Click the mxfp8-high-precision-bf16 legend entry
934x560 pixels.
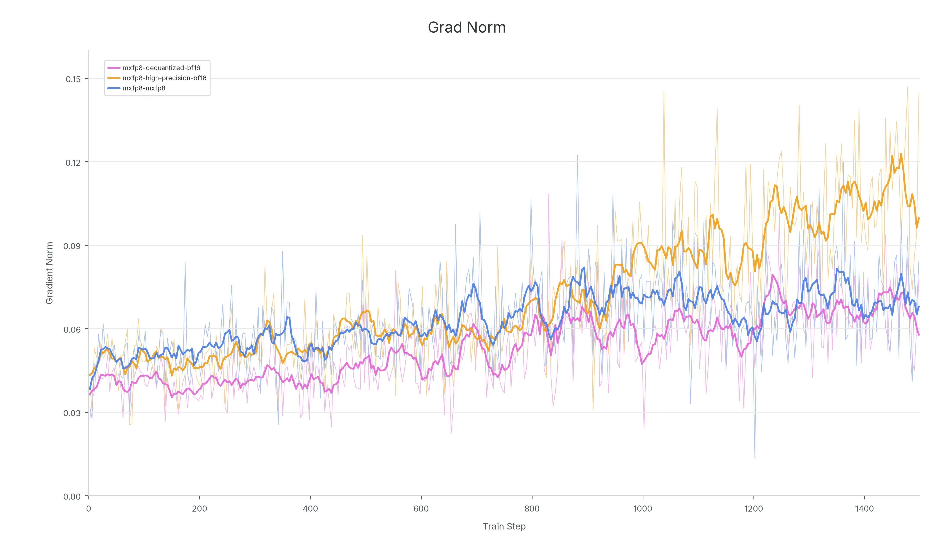pyautogui.click(x=157, y=78)
